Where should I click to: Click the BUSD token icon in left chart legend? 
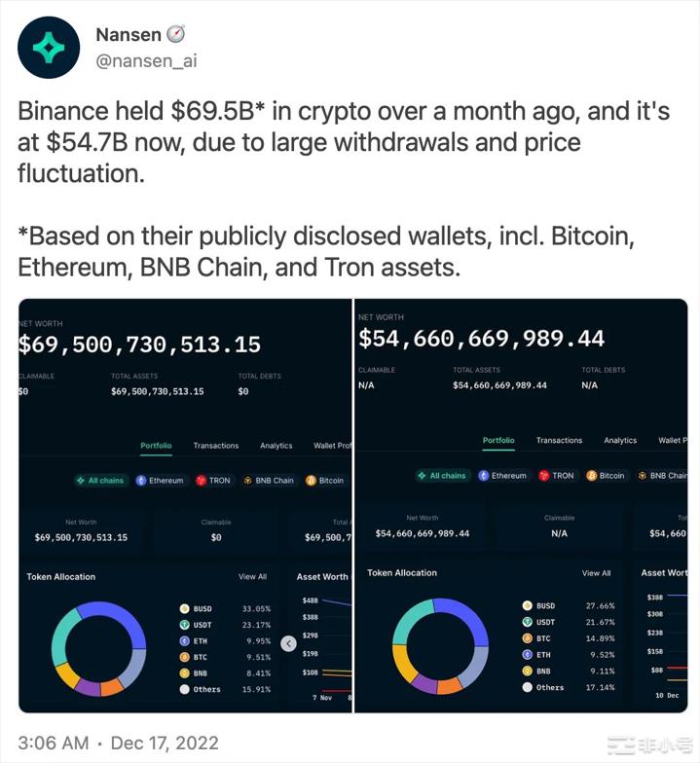[183, 608]
